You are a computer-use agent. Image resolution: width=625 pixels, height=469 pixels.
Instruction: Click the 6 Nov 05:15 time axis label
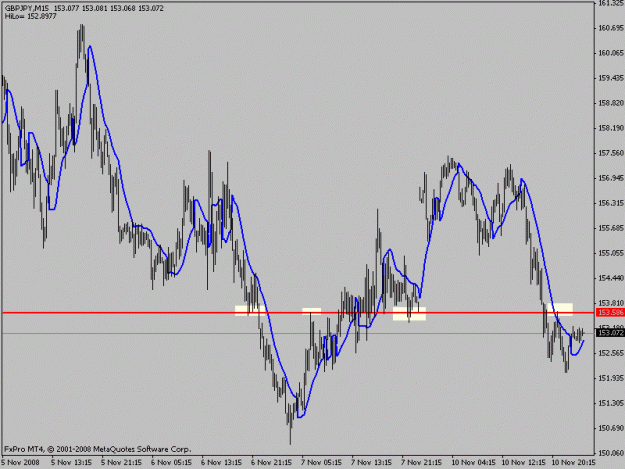171,463
